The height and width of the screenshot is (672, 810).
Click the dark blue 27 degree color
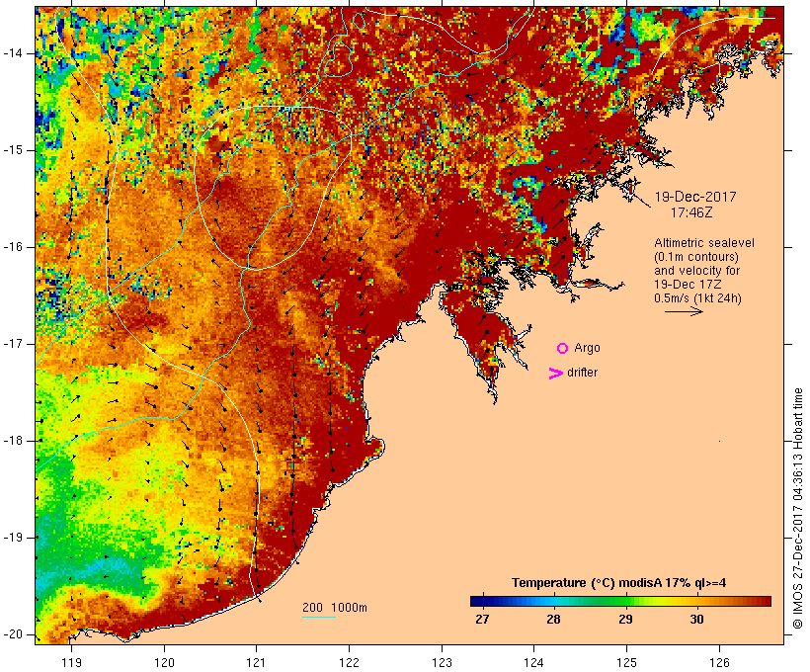481,601
